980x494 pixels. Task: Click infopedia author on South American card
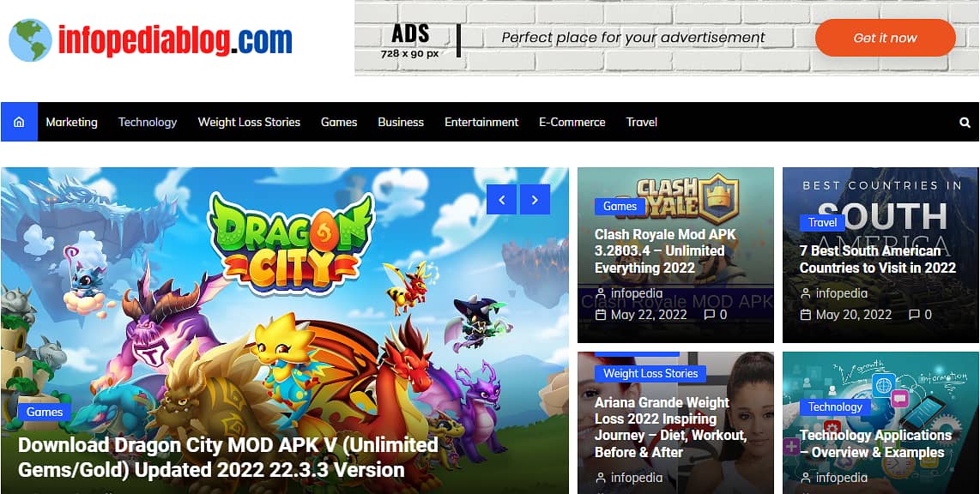(842, 293)
